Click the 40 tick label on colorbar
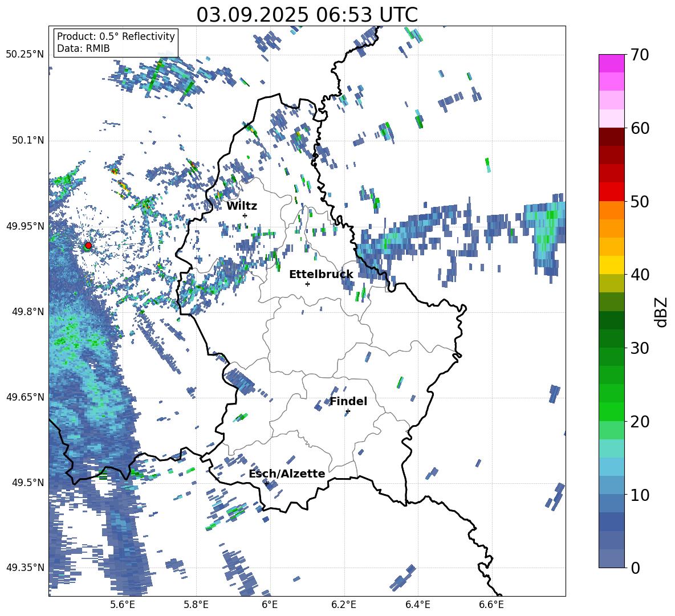The image size is (675, 616). 640,275
